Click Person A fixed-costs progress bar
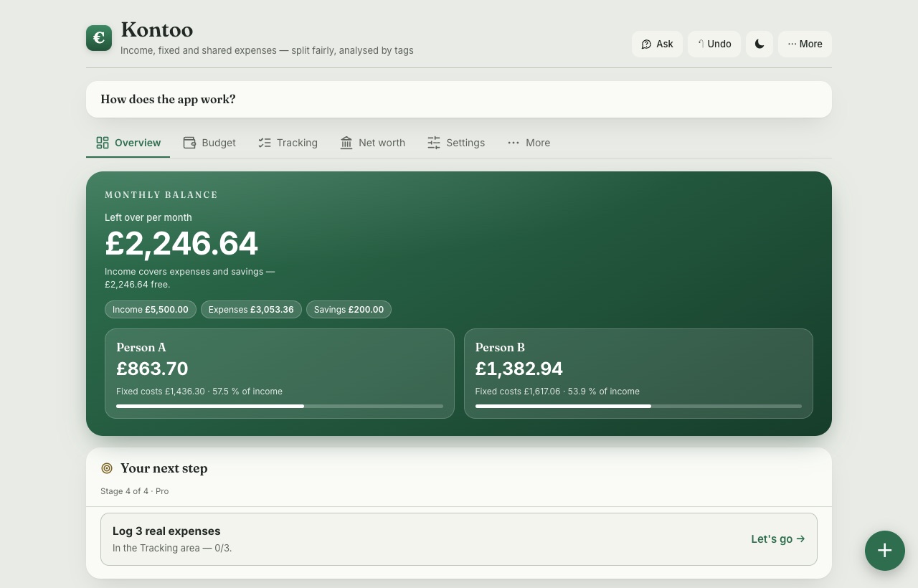918x588 pixels. tap(280, 406)
